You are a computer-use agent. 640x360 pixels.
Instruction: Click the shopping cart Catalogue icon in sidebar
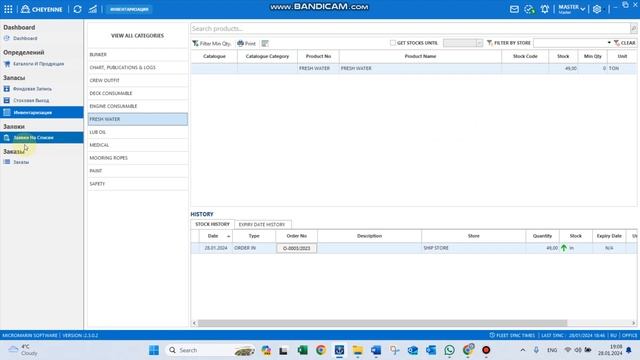tap(7, 64)
